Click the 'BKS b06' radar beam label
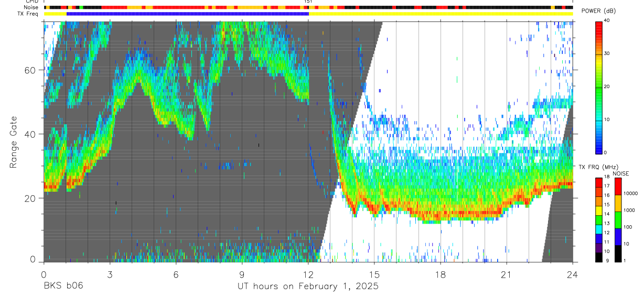 (63, 286)
